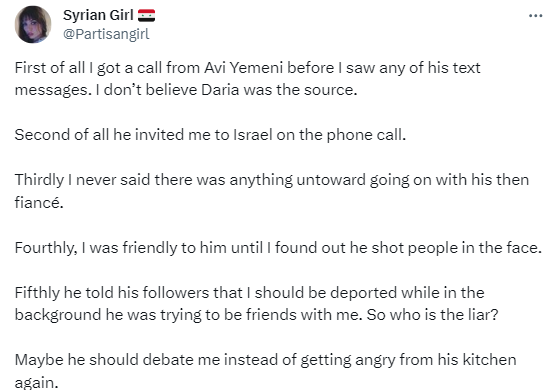Open the Syrian Girl profile avatar

click(x=33, y=25)
